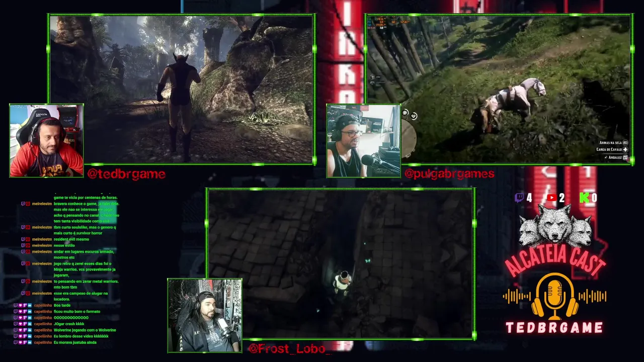Image resolution: width=644 pixels, height=362 pixels.
Task: Click the three wolves Alcateia Cast logo
Action: pos(555,225)
